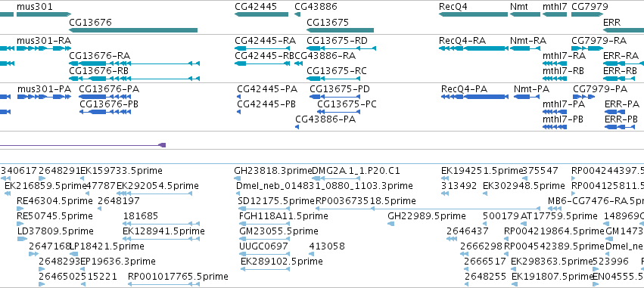Select the mthl7 gene bar
644x288 pixels.
click(x=555, y=14)
